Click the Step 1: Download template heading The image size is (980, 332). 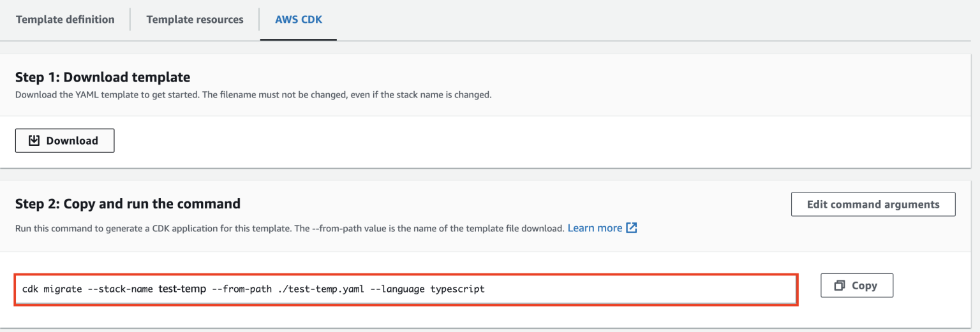103,78
